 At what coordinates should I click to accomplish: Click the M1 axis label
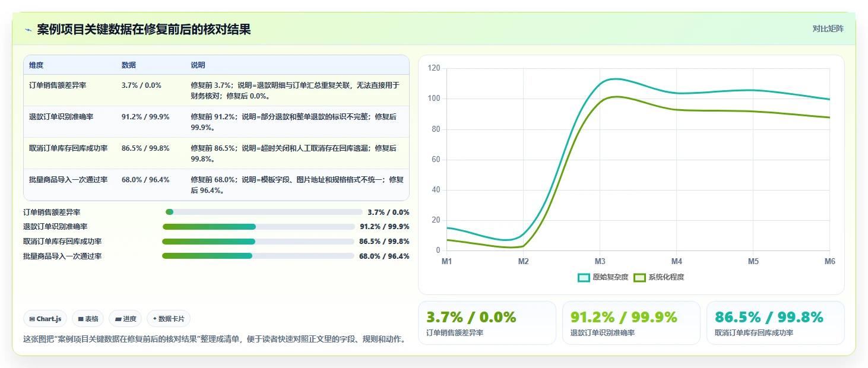[x=446, y=262]
